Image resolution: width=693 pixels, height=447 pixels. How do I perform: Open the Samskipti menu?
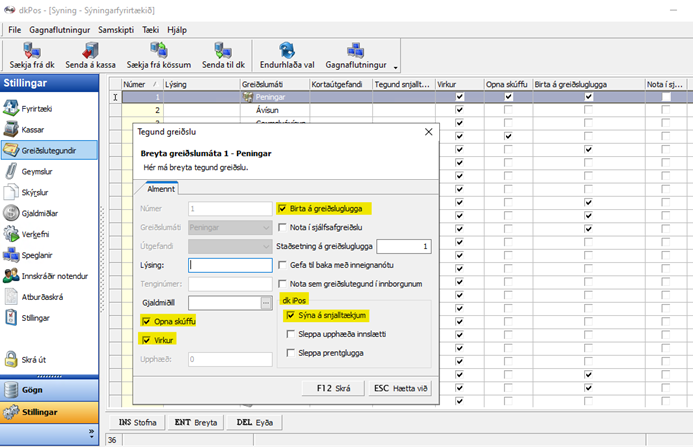(118, 31)
